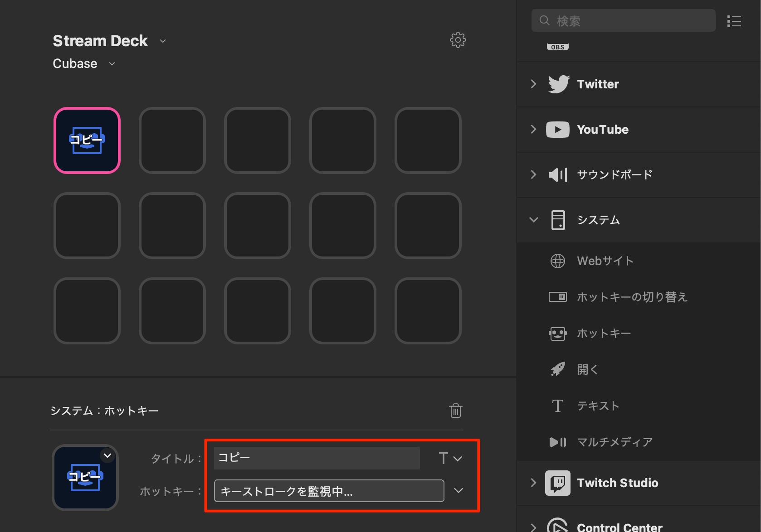Open the hotkey options dropdown arrow
761x532 pixels.
point(459,490)
